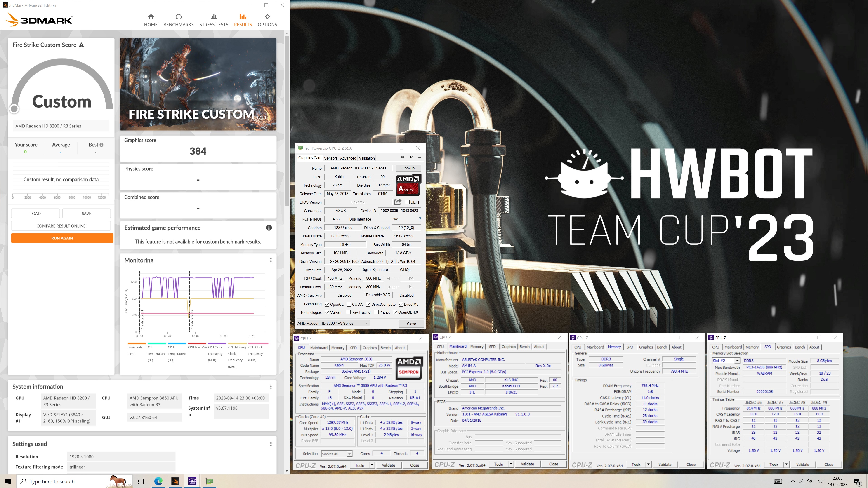This screenshot has height=488, width=868.
Task: Open the Validation tab in GPU-Z
Action: coord(367,158)
